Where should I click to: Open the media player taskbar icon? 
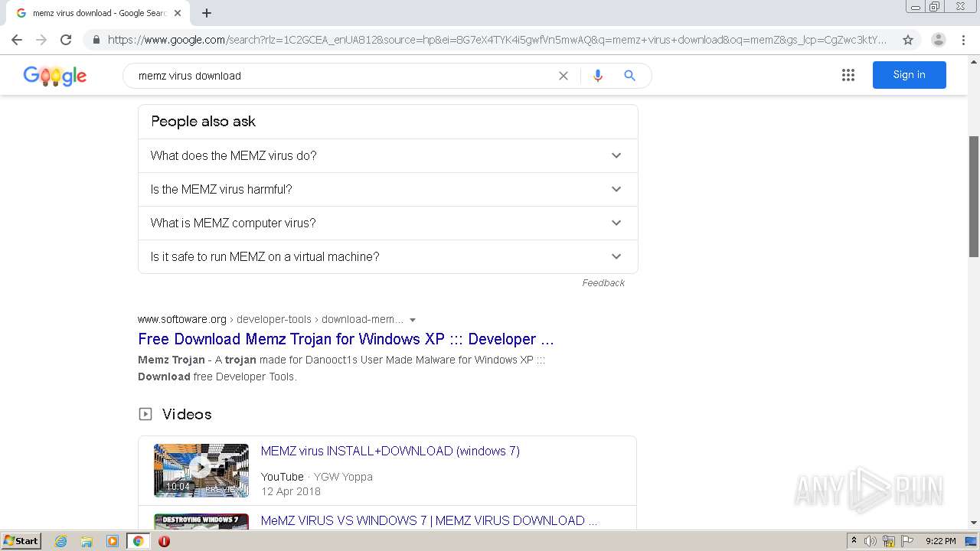(x=113, y=541)
